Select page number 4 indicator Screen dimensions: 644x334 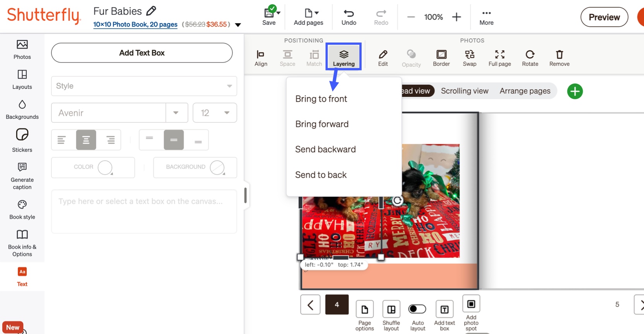(337, 305)
